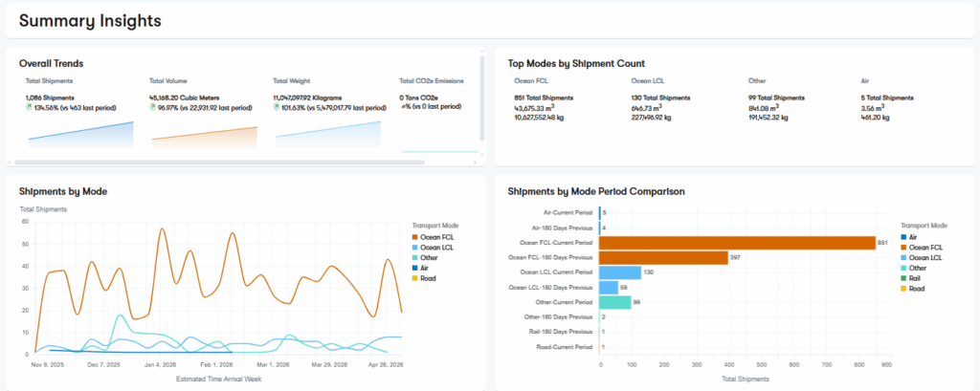The image size is (980, 391).
Task: Click the trend arrow icon beside 101.63%
Action: point(276,107)
